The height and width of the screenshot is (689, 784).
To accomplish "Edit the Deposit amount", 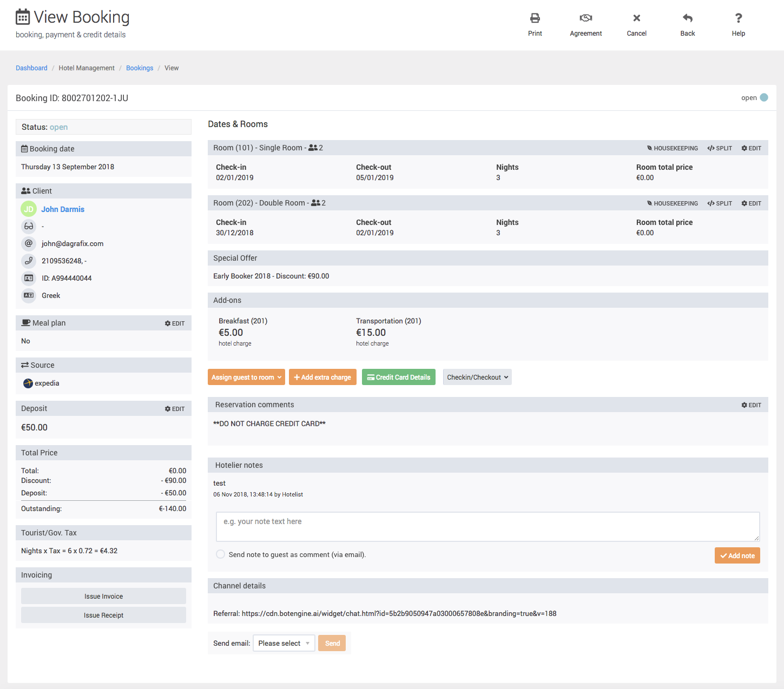I will [x=175, y=409].
